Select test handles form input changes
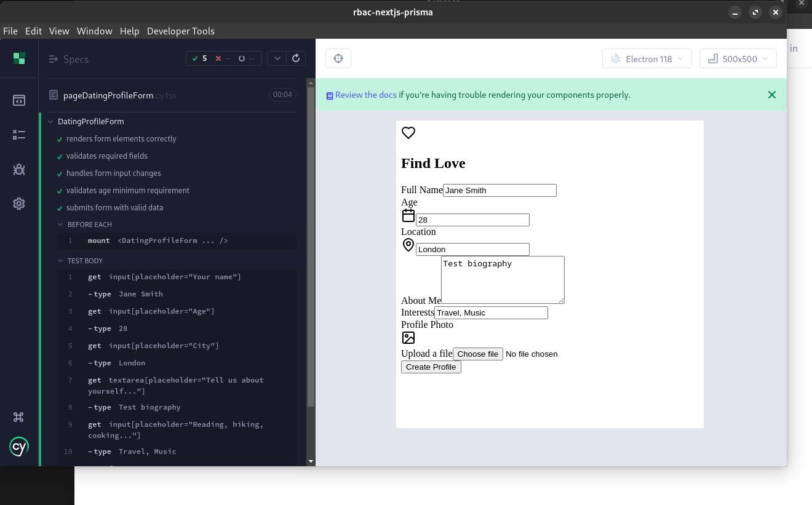The image size is (812, 505). point(114,173)
